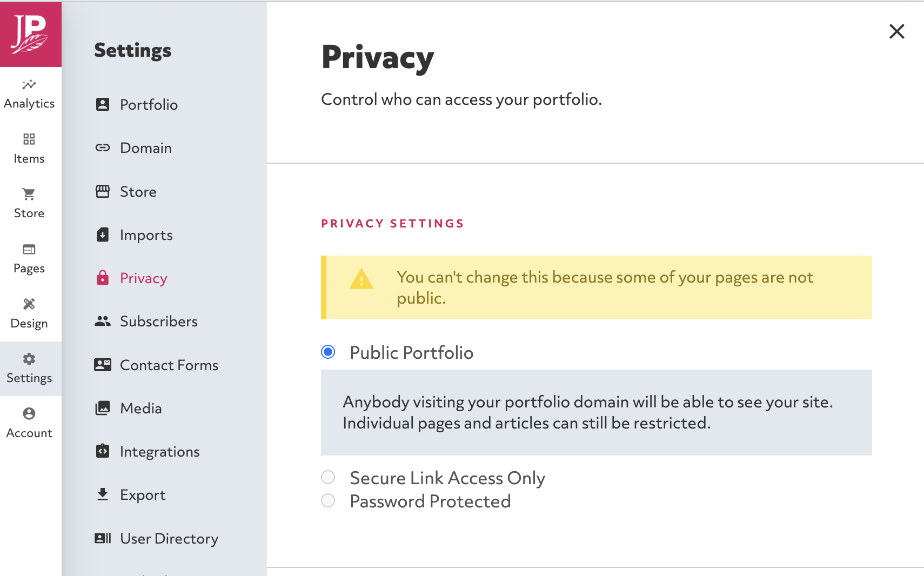Image resolution: width=924 pixels, height=576 pixels.
Task: Click the Settings gear icon
Action: click(29, 359)
